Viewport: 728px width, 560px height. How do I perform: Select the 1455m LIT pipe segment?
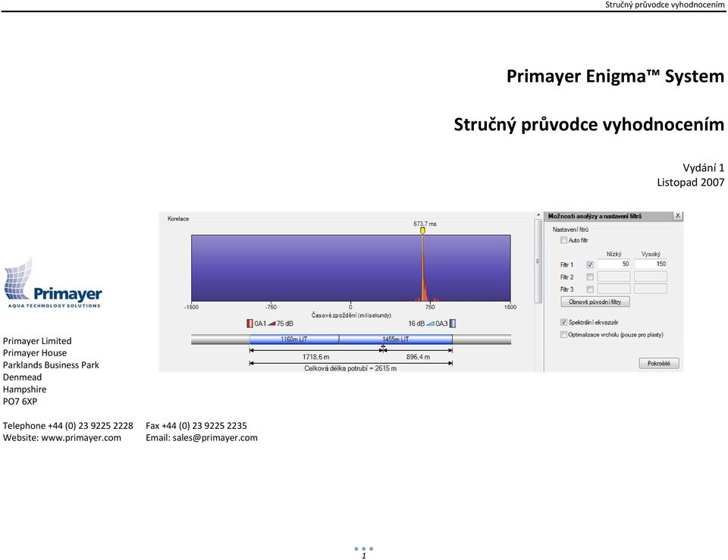(x=396, y=339)
